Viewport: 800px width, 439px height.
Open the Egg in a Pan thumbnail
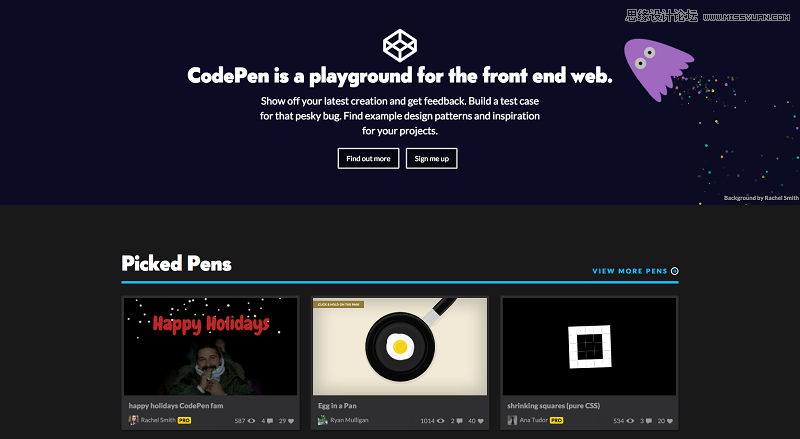pyautogui.click(x=400, y=346)
